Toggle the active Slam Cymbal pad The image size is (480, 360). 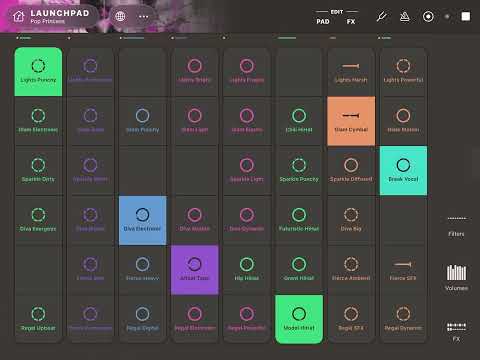point(351,121)
